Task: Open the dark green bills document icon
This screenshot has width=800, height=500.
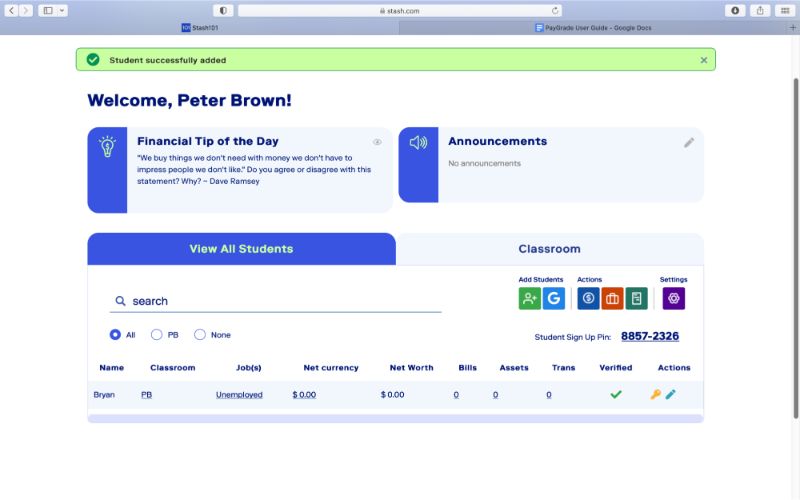Action: pos(636,298)
